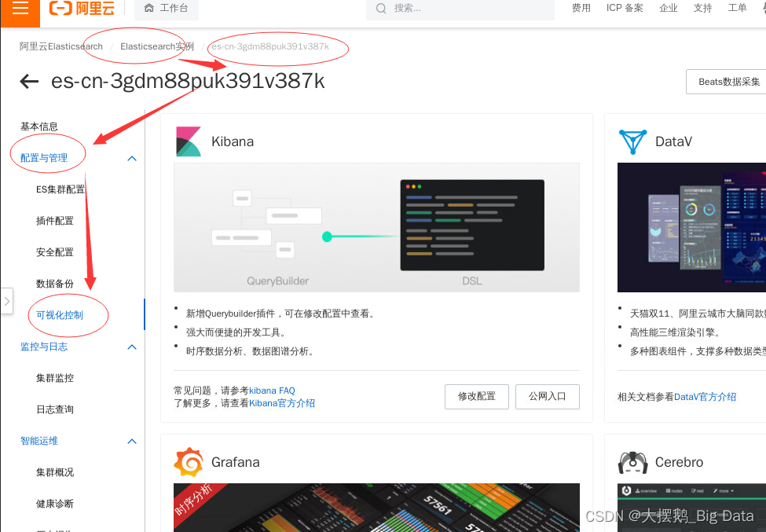This screenshot has width=766, height=532.
Task: Open the Kibana官方介绍 link
Action: click(282, 404)
